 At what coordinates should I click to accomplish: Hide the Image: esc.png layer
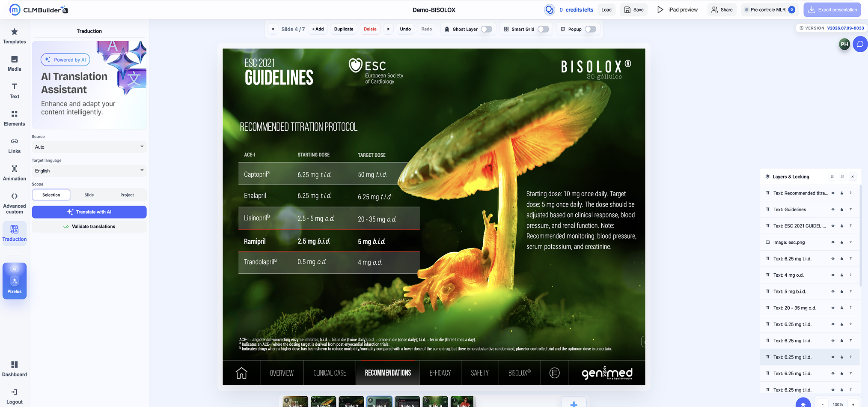pos(833,242)
